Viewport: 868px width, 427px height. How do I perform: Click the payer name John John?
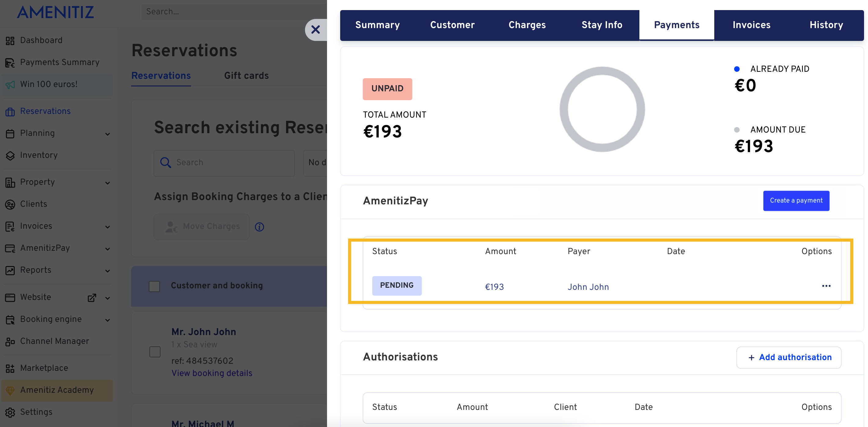click(588, 287)
